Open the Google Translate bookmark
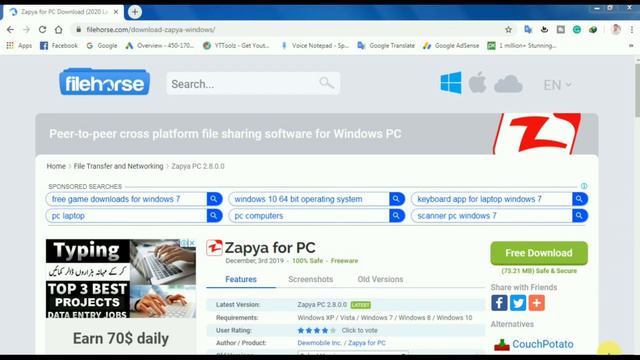This screenshot has width=640, height=360. click(386, 46)
